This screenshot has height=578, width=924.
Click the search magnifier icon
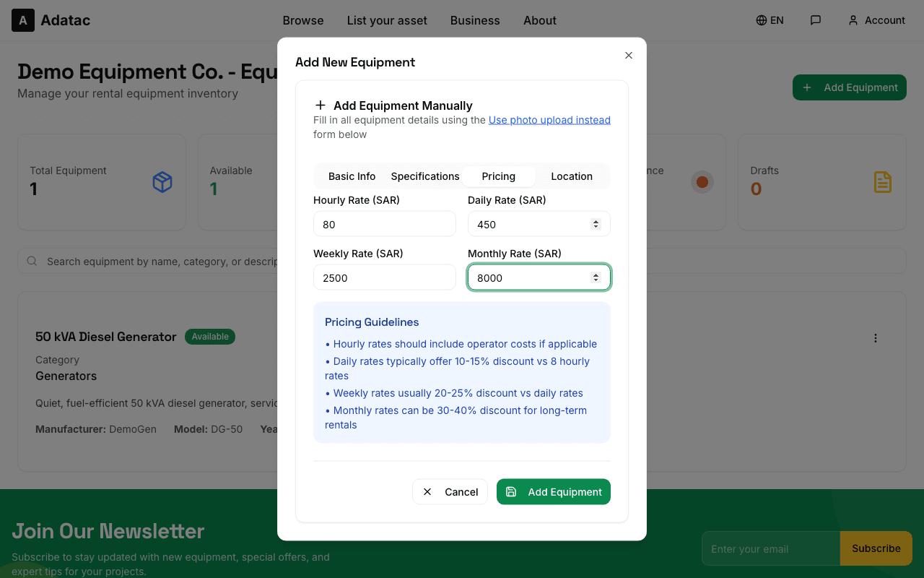[x=32, y=261]
